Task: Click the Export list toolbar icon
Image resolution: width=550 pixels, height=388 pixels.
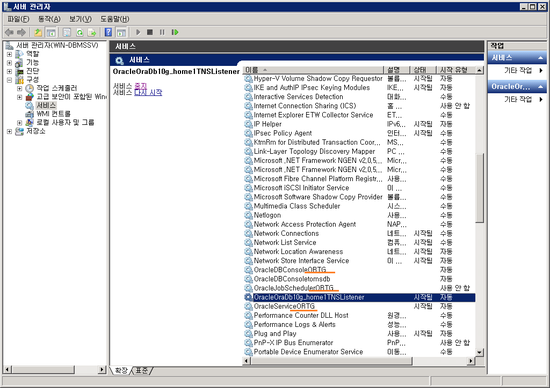Action: pyautogui.click(x=92, y=33)
